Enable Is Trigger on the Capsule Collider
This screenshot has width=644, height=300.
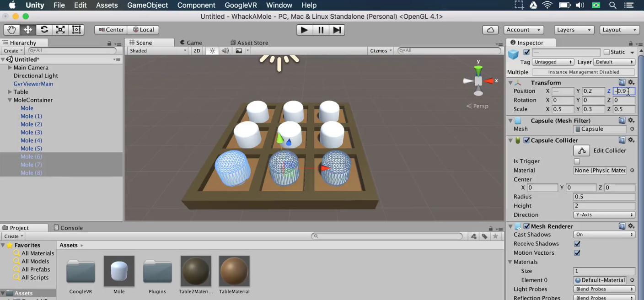[x=577, y=161]
